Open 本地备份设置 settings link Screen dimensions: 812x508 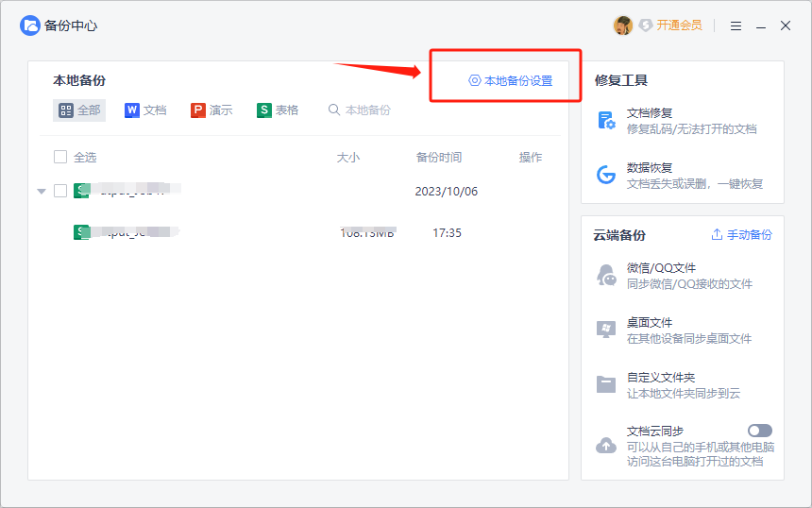511,81
